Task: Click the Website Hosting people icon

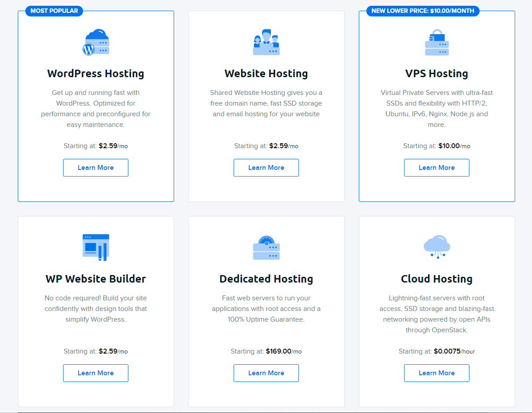Action: (x=266, y=42)
